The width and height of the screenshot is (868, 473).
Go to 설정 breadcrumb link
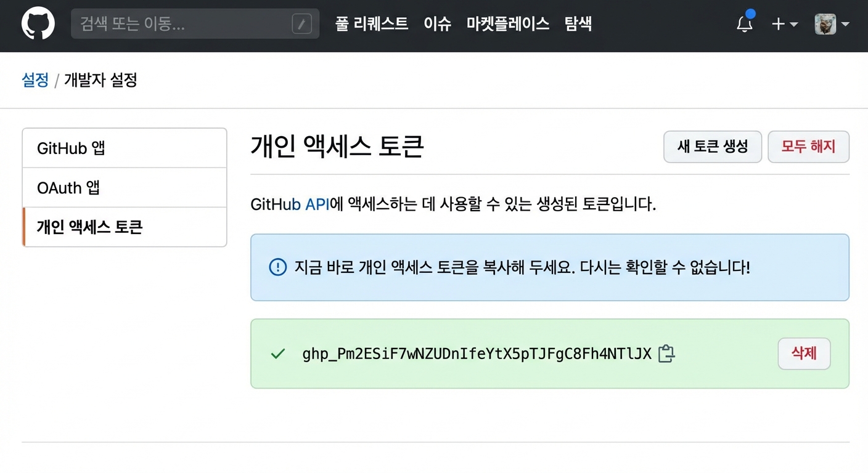(x=35, y=80)
